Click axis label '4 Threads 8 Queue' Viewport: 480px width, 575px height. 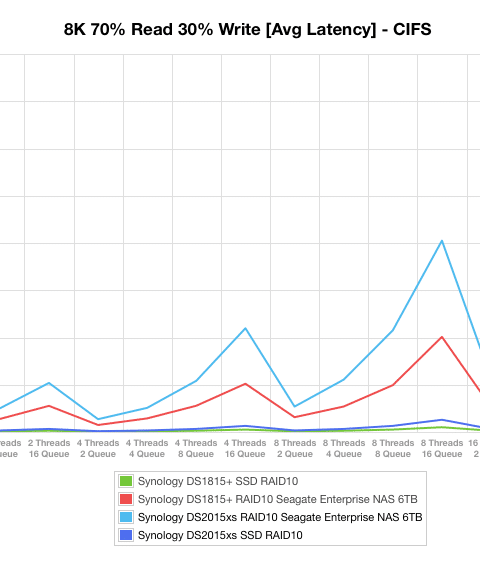pos(196,448)
